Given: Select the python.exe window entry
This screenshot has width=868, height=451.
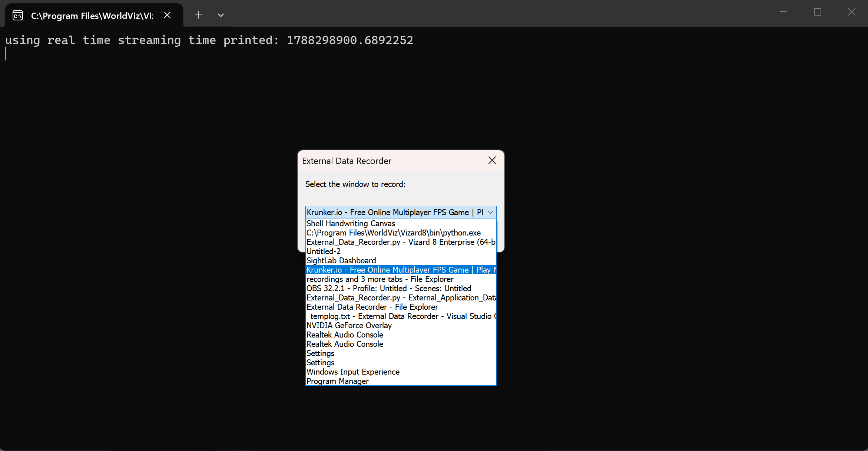Looking at the screenshot, I should pos(401,233).
